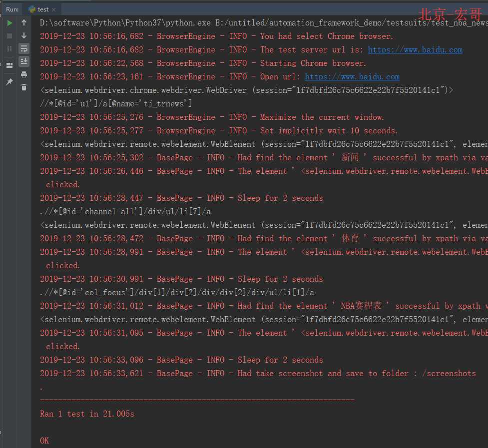Click the python.exe command path line

pos(264,22)
